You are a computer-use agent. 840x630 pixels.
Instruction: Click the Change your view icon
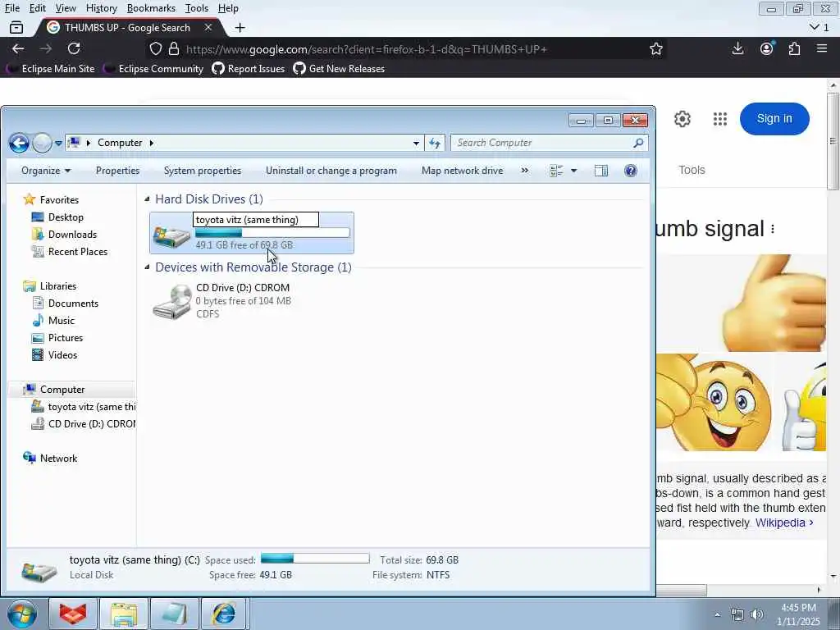pos(557,171)
